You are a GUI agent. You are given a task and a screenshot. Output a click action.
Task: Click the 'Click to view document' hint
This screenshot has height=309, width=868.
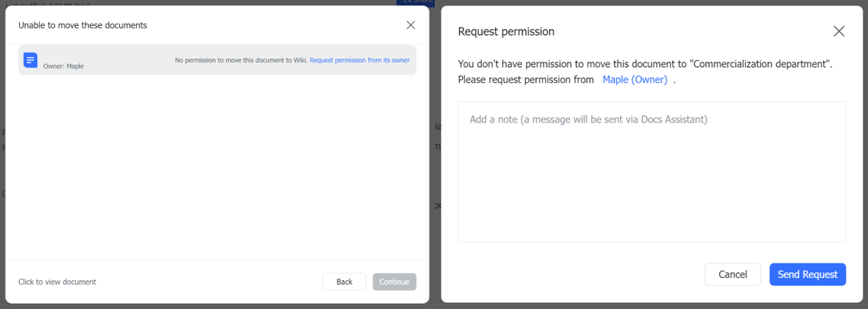[x=57, y=282]
